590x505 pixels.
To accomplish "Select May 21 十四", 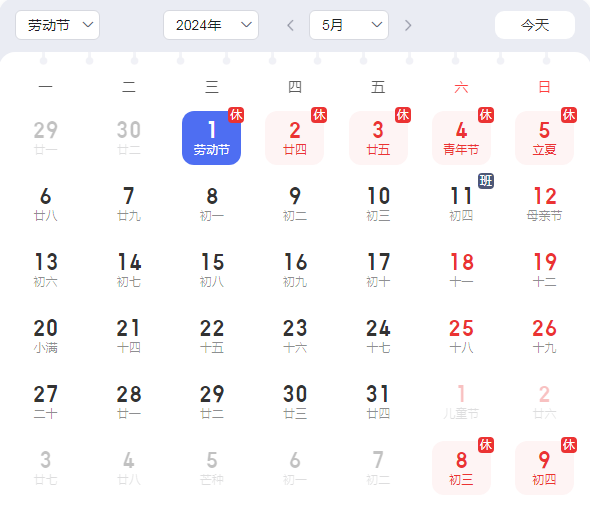I will click(x=128, y=336).
